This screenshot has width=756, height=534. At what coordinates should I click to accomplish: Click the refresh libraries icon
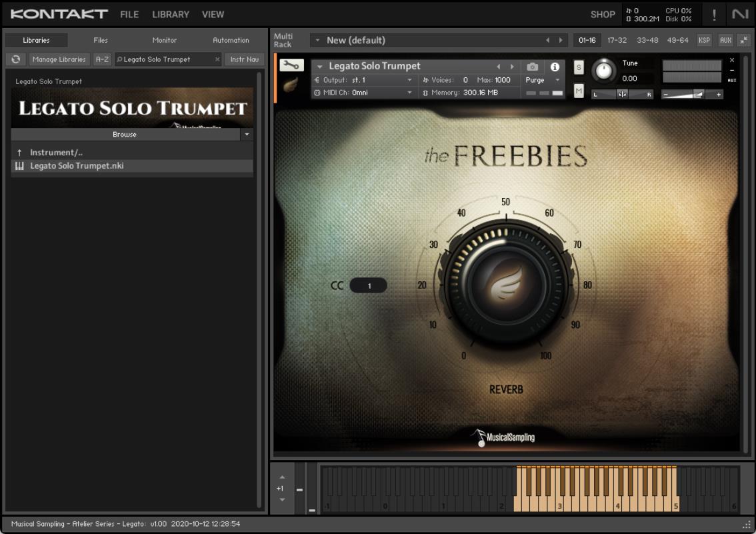point(16,59)
